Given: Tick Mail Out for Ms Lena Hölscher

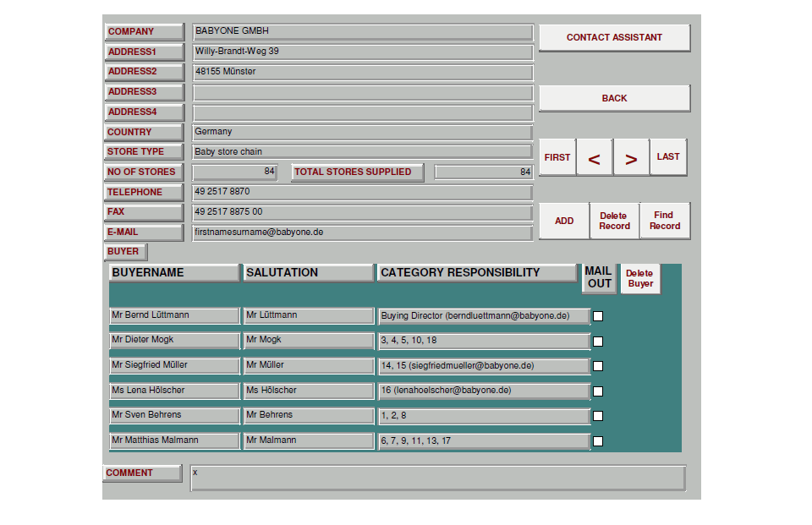Looking at the screenshot, I should click(598, 391).
